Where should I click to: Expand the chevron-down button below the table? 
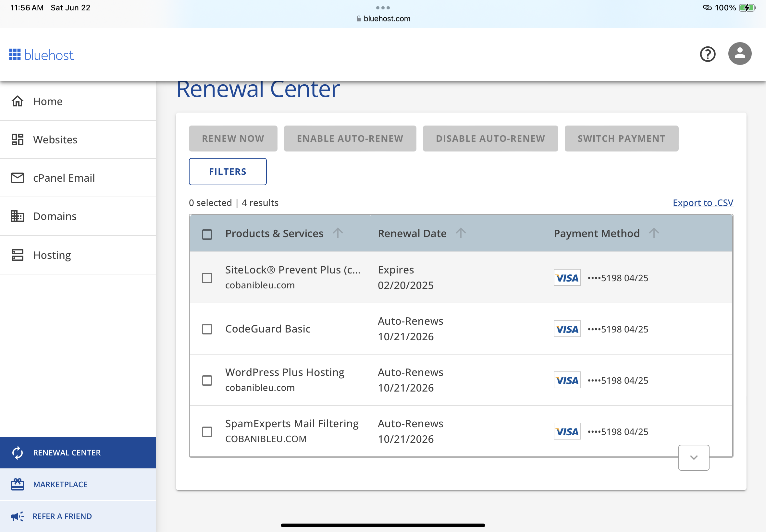(x=694, y=458)
